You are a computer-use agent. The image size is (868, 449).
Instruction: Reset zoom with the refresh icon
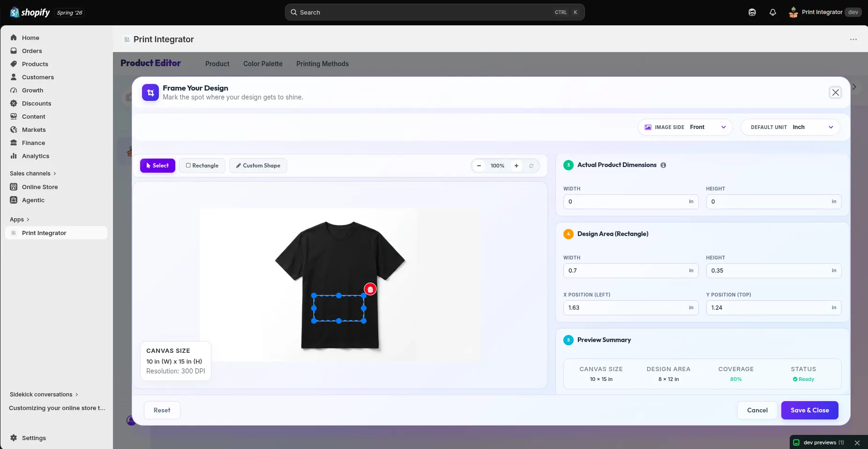tap(531, 166)
